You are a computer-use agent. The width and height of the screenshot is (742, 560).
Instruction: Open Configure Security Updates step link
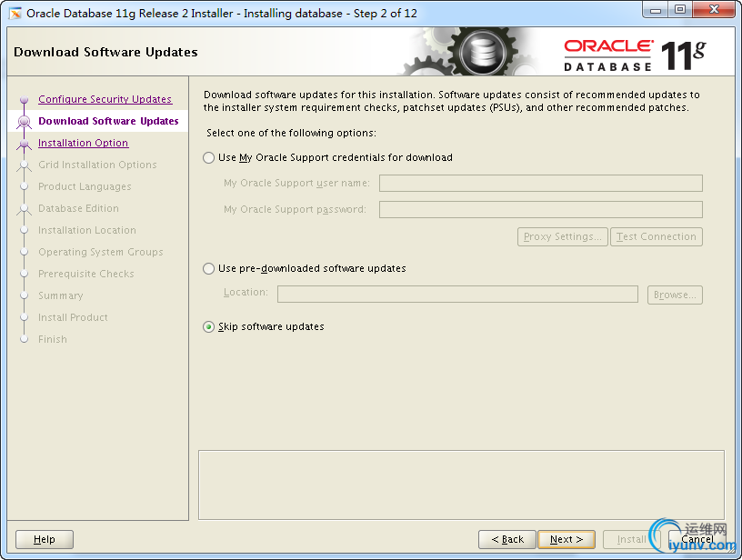coord(105,99)
